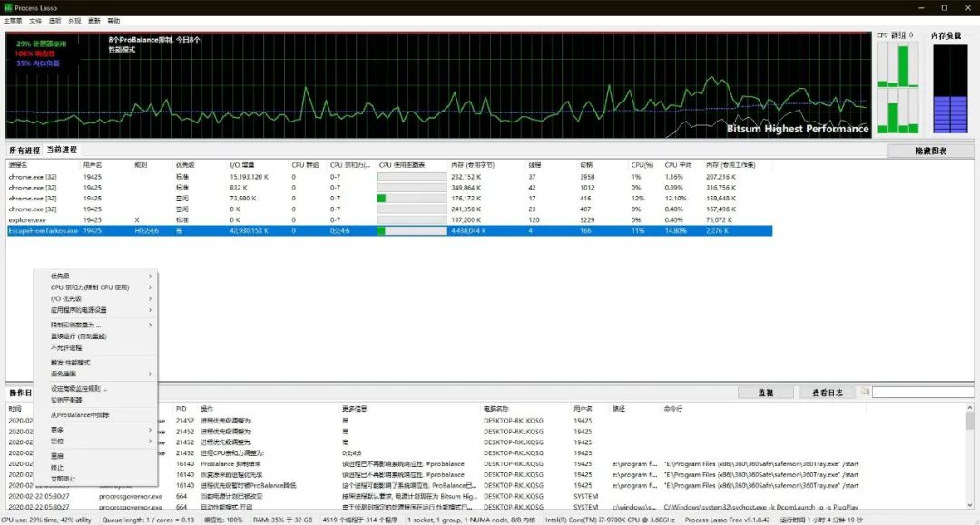Viewport: 980px width, 525px height.
Task: Click the log search input field
Action: pyautogui.click(x=923, y=392)
